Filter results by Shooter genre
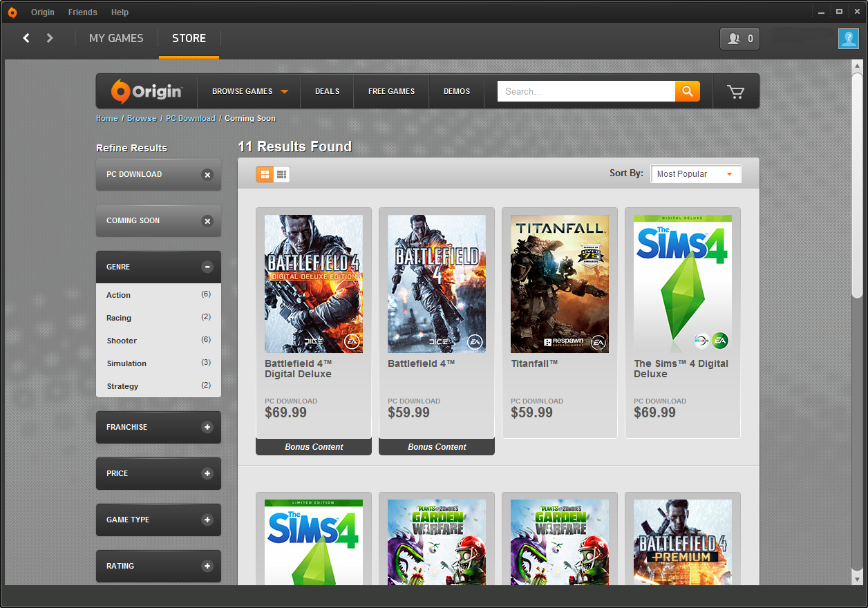Viewport: 868px width, 608px height. [122, 341]
